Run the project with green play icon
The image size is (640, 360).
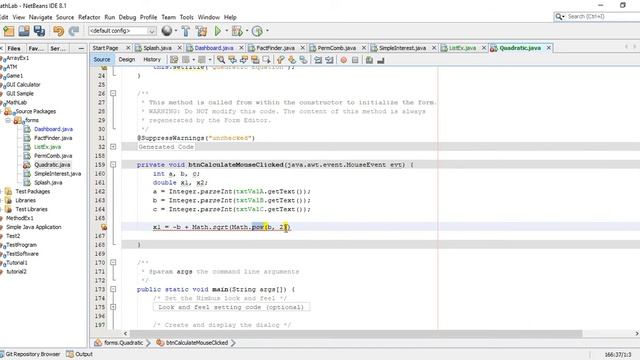218,31
